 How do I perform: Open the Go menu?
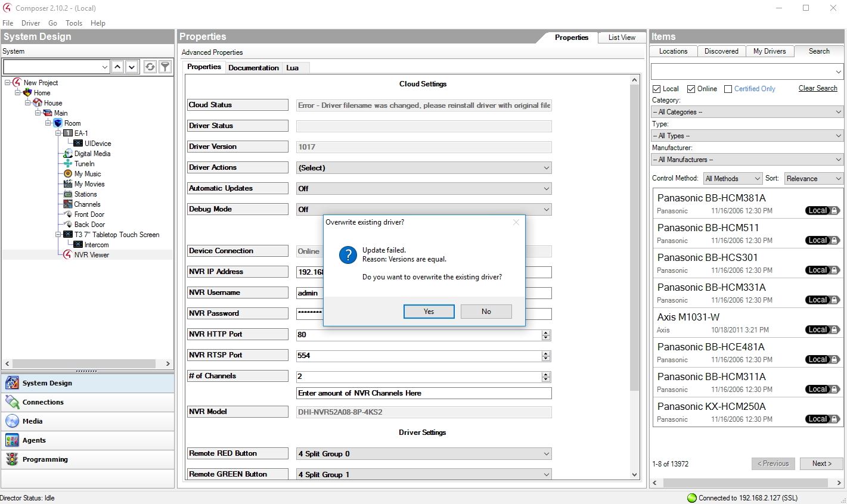tap(52, 23)
